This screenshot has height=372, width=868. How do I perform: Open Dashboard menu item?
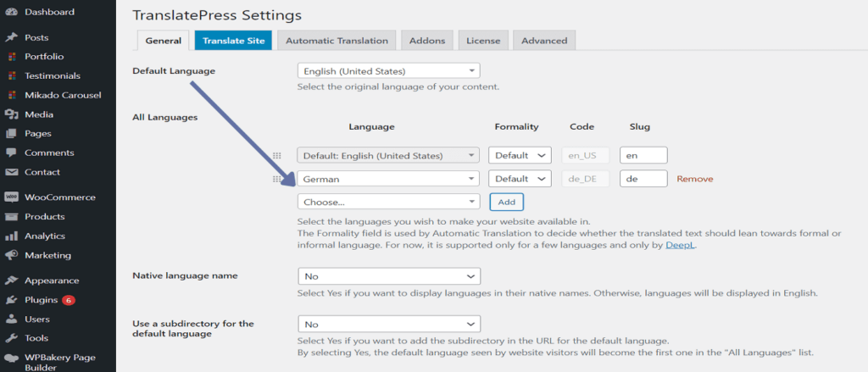pyautogui.click(x=49, y=12)
